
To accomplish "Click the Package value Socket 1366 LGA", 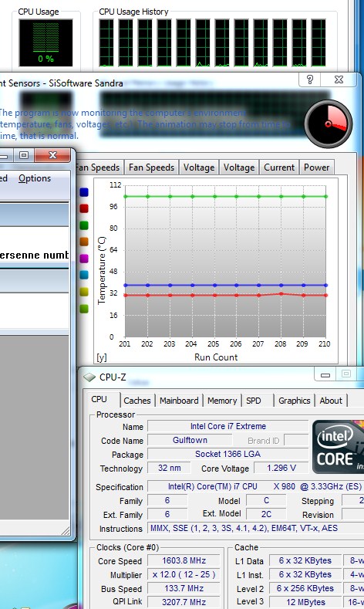I will [228, 454].
